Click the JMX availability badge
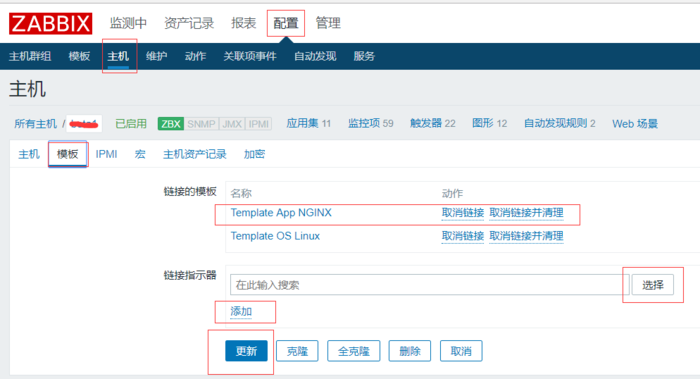 pyautogui.click(x=232, y=124)
